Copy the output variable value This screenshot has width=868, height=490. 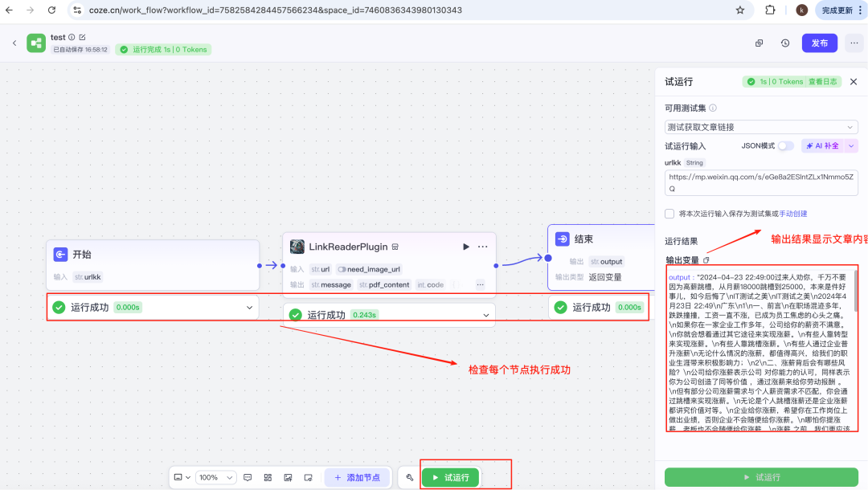(x=706, y=260)
